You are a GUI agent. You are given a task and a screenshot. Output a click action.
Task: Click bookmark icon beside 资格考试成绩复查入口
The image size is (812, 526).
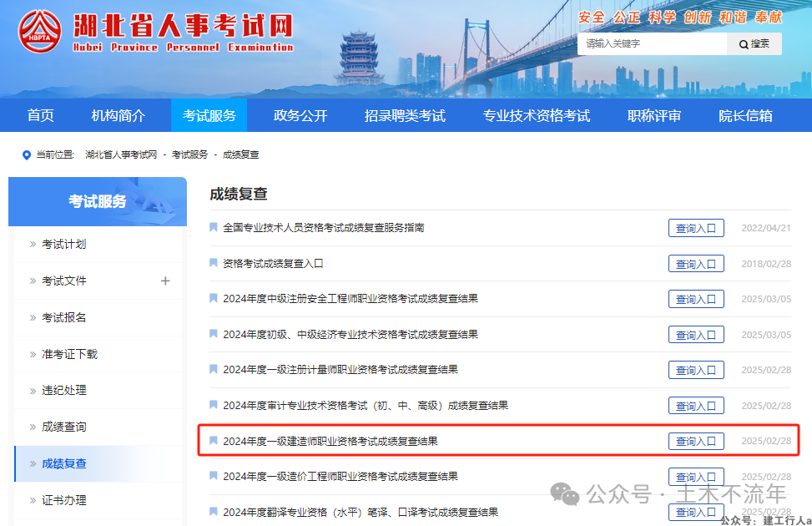[x=213, y=263]
